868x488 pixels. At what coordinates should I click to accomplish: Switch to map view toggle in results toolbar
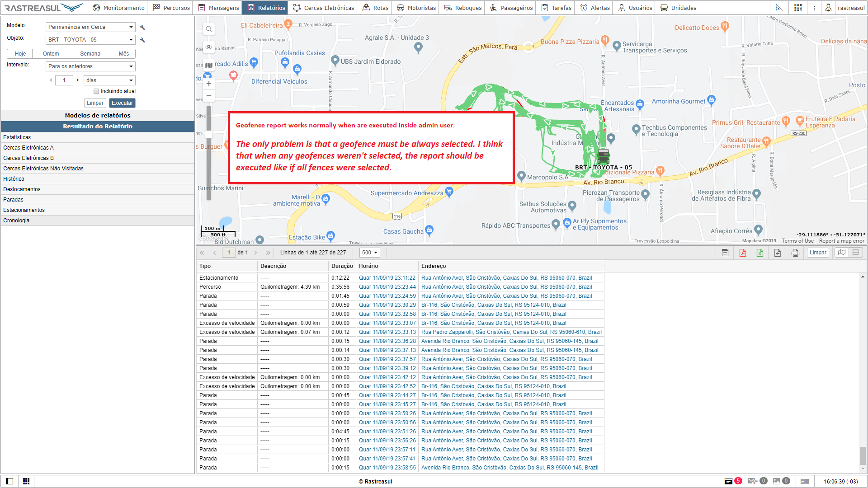coord(842,253)
